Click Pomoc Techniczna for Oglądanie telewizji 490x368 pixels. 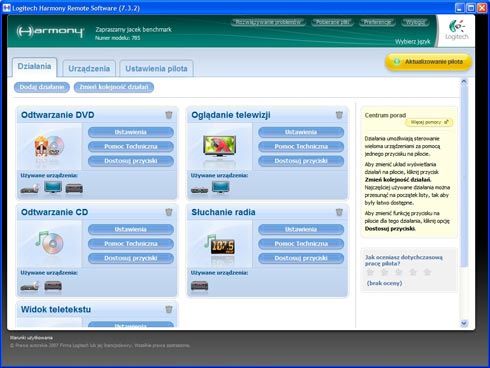click(301, 147)
